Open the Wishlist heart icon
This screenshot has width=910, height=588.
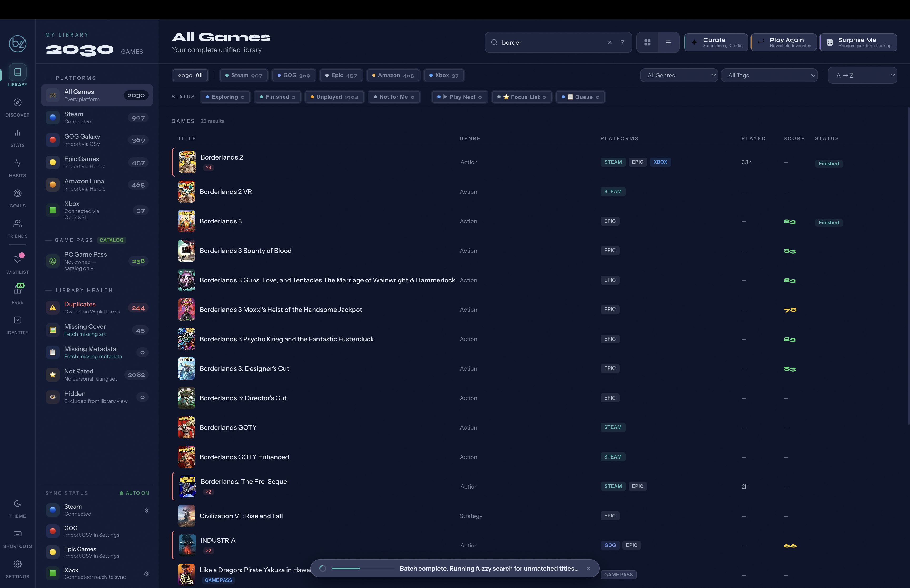18,259
